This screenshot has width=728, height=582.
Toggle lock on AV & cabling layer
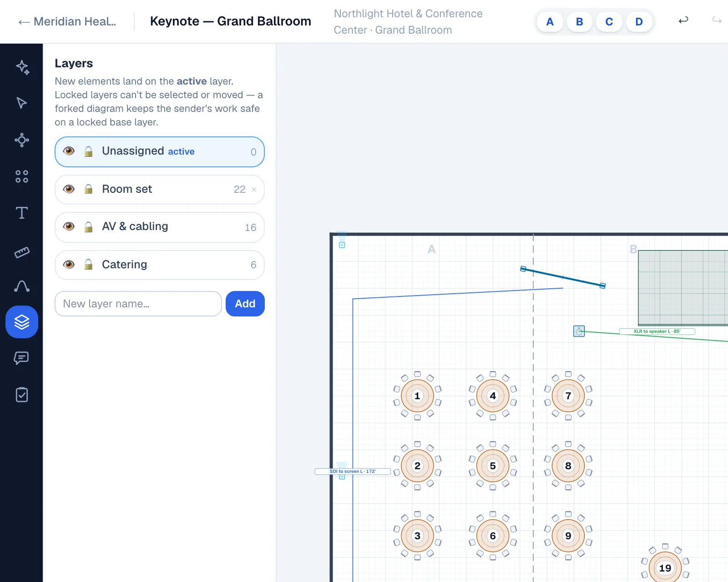(x=89, y=227)
